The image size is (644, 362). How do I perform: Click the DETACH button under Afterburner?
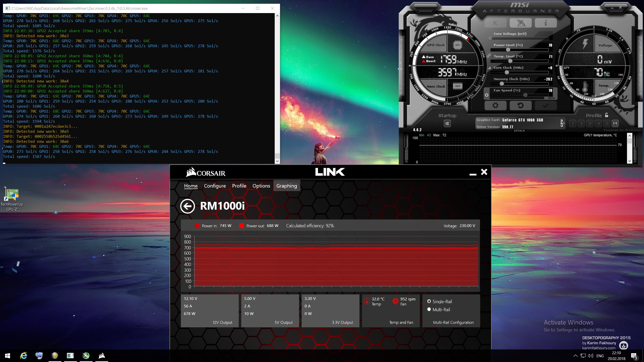tap(519, 131)
